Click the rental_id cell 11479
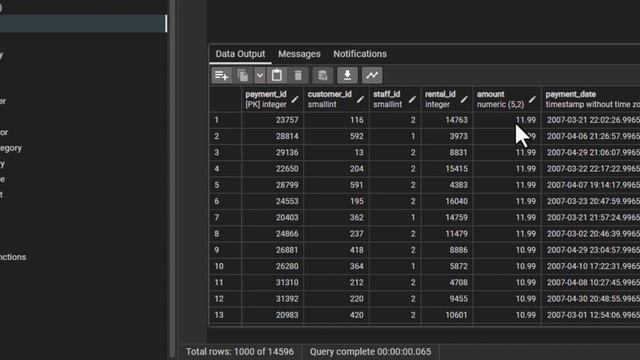 click(447, 234)
